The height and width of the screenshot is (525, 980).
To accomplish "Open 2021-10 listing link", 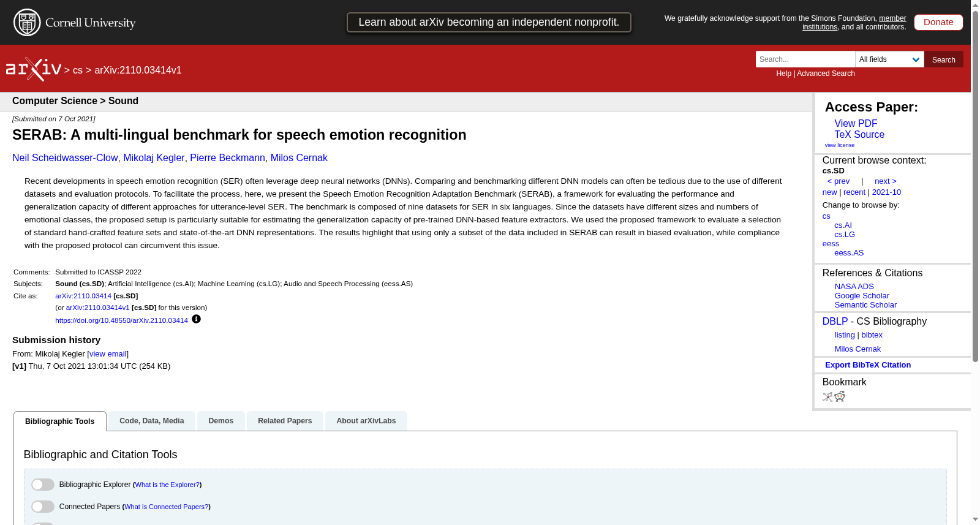I will [x=886, y=192].
